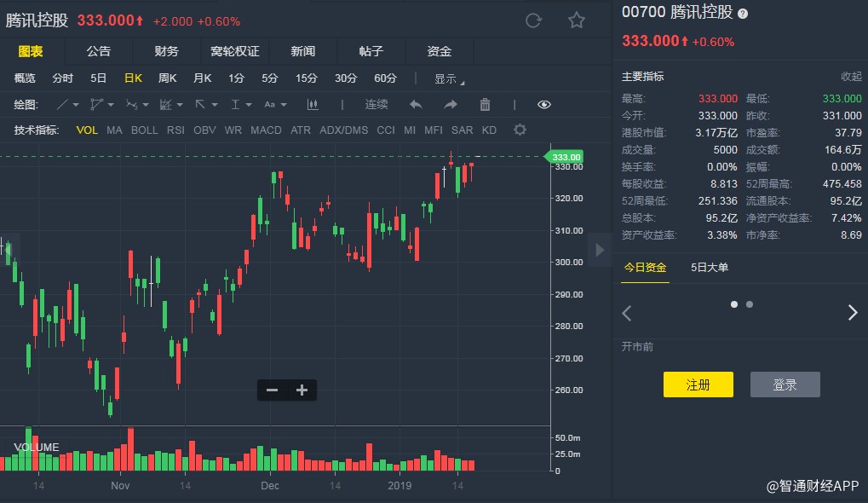Expand the Aa text tool dropdown
The width and height of the screenshot is (868, 503).
tap(274, 104)
